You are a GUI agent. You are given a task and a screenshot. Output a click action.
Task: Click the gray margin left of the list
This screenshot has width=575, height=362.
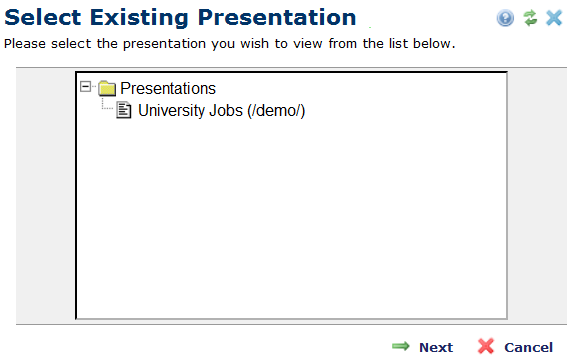point(45,196)
